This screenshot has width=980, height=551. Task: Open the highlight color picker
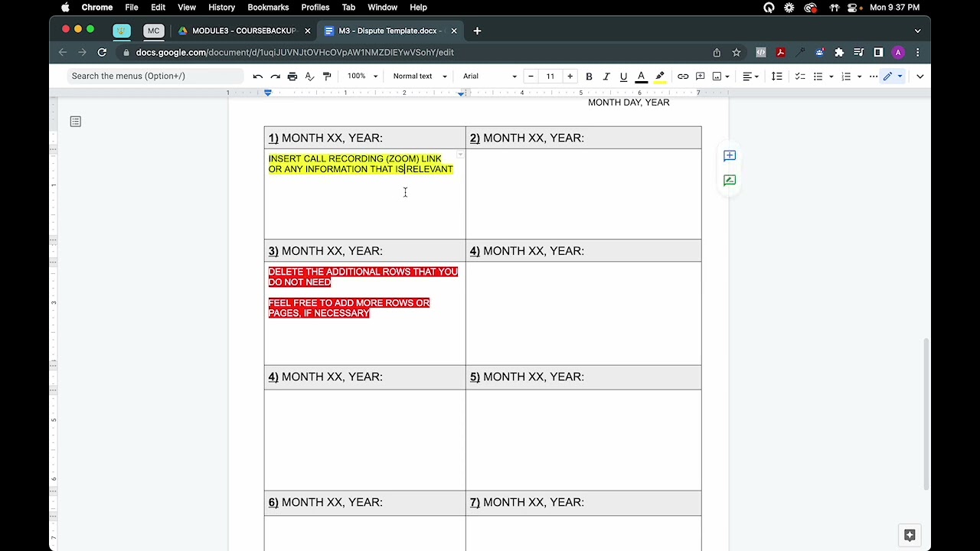[x=660, y=76]
